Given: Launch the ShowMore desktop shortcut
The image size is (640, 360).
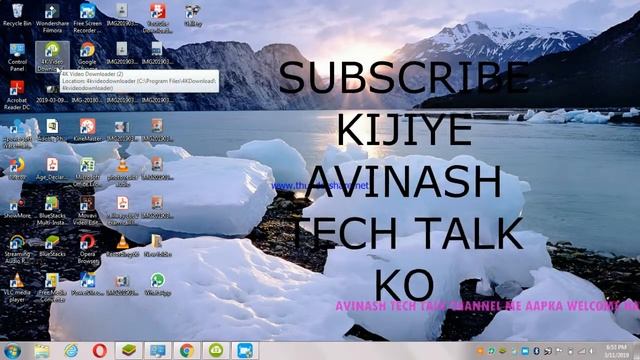Looking at the screenshot, I should [x=17, y=207].
